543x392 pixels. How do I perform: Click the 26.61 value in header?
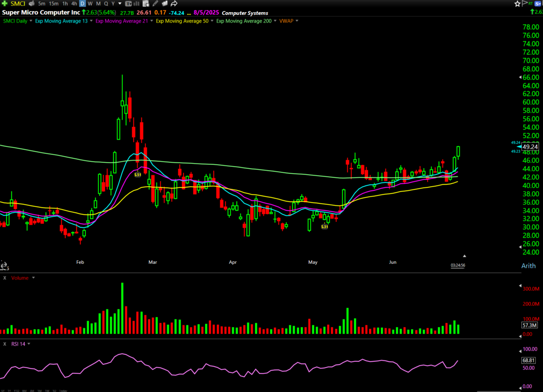[x=144, y=13]
